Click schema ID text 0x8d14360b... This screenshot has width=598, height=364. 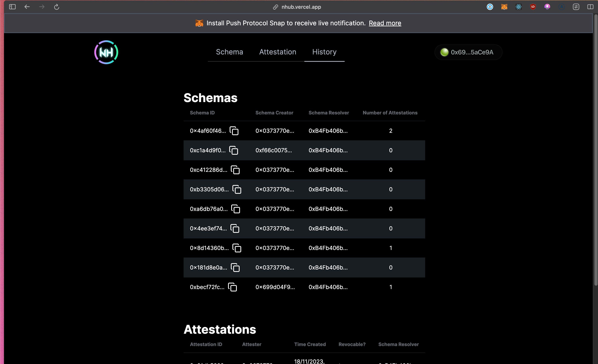coord(209,248)
